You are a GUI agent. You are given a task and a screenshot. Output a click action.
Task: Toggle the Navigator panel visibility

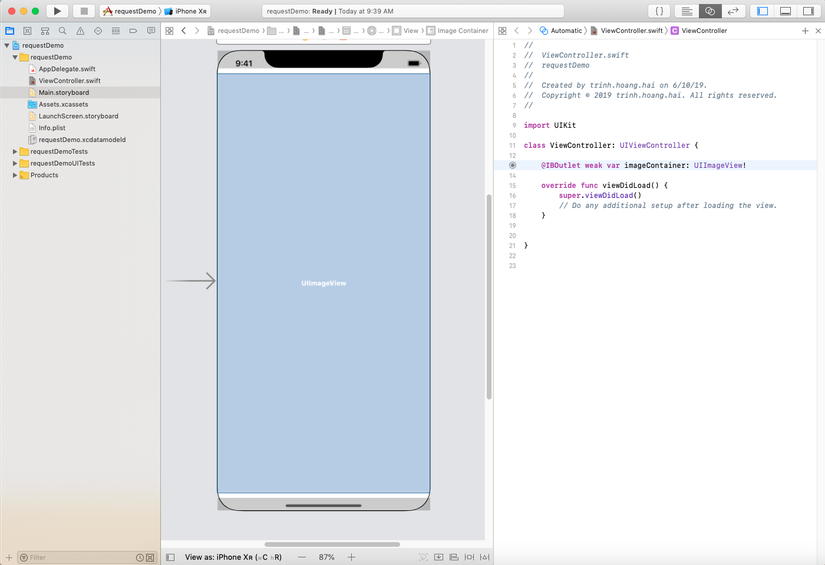point(762,11)
